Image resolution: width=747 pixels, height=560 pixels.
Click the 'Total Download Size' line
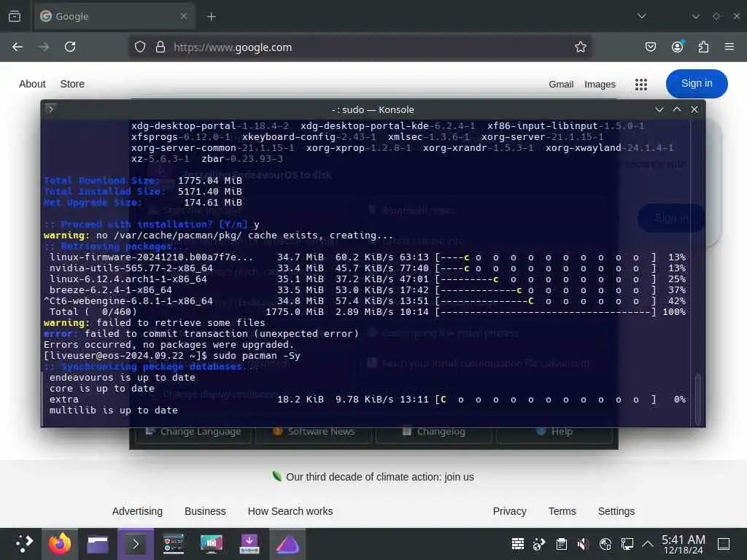(x=143, y=181)
